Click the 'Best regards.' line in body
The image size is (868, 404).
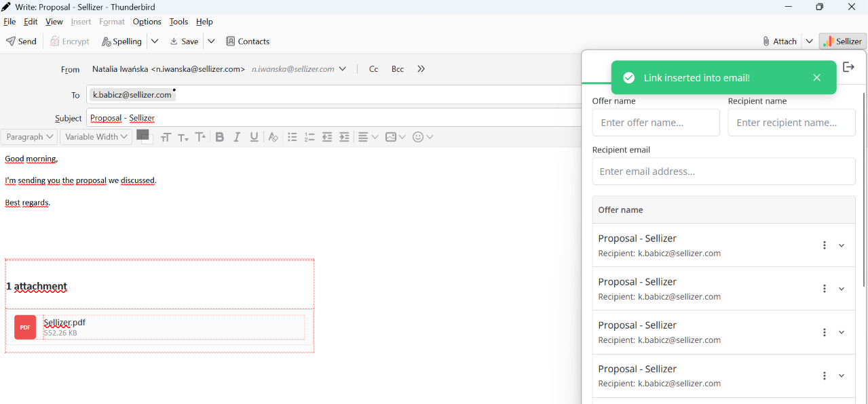click(x=28, y=202)
